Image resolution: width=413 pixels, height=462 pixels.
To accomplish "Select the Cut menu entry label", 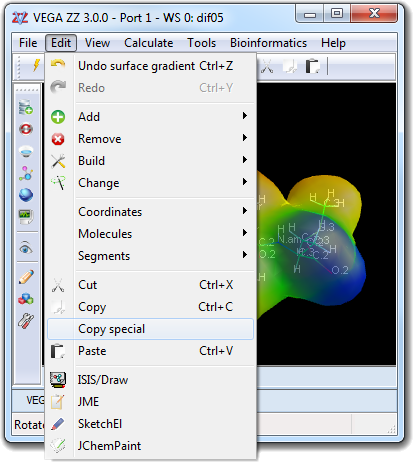I will (88, 285).
